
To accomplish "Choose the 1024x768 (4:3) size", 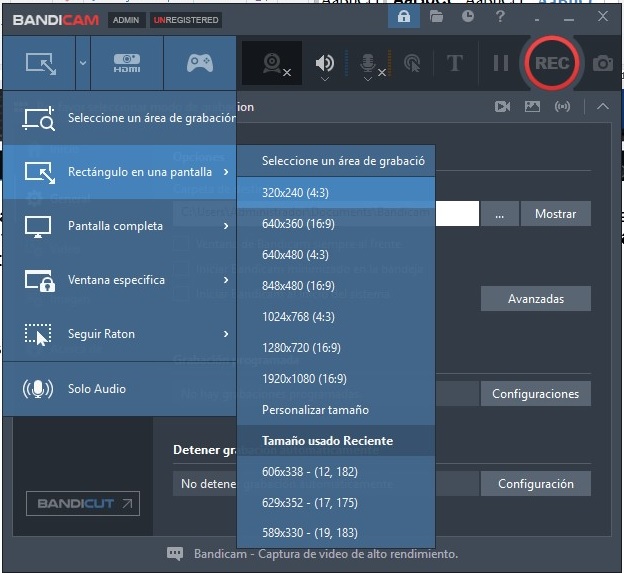I will click(x=336, y=317).
